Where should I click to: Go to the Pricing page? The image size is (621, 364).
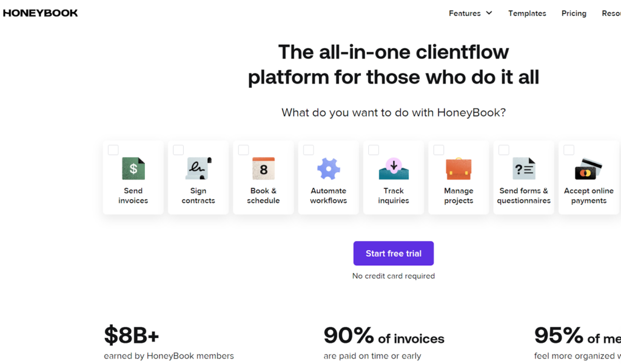pyautogui.click(x=574, y=13)
